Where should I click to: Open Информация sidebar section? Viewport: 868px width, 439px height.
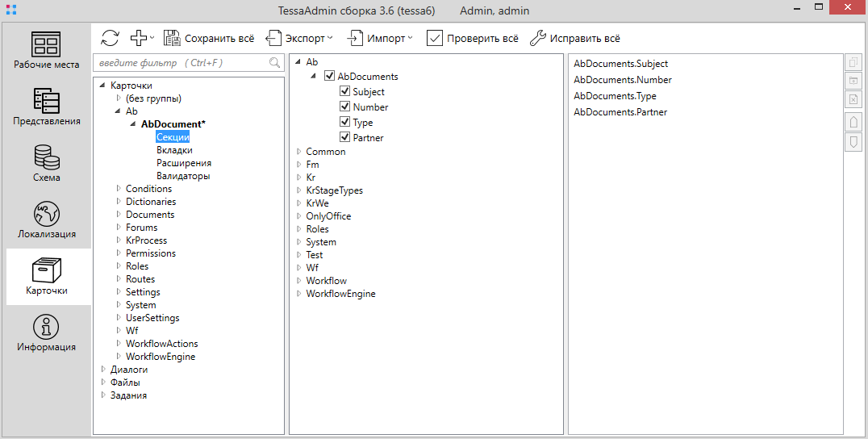coord(47,332)
